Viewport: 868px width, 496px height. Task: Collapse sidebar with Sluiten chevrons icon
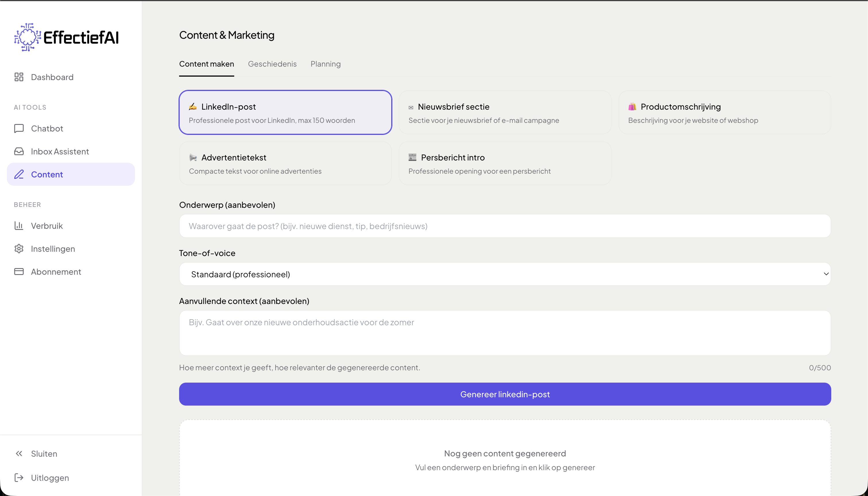tap(19, 454)
